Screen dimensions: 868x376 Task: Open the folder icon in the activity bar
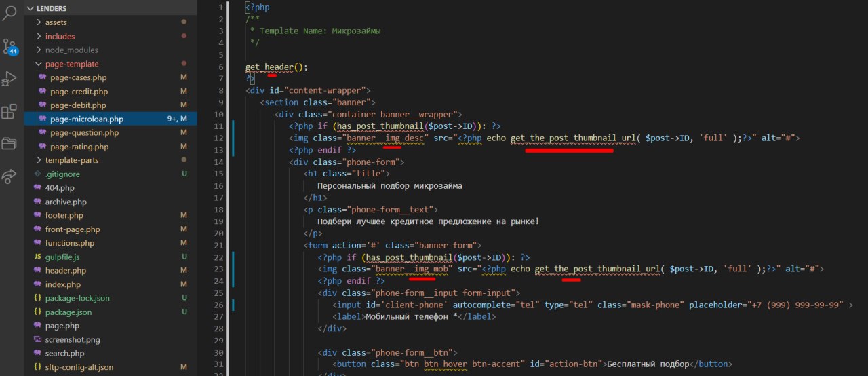click(x=9, y=144)
